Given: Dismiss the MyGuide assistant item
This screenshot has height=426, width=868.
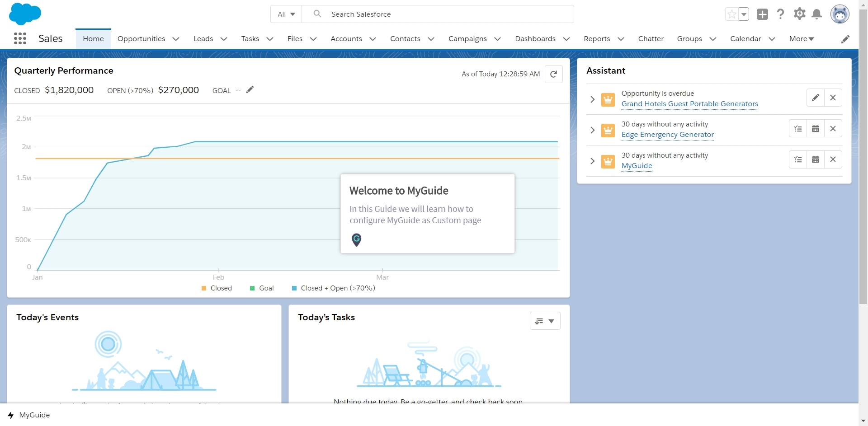Looking at the screenshot, I should [x=833, y=159].
